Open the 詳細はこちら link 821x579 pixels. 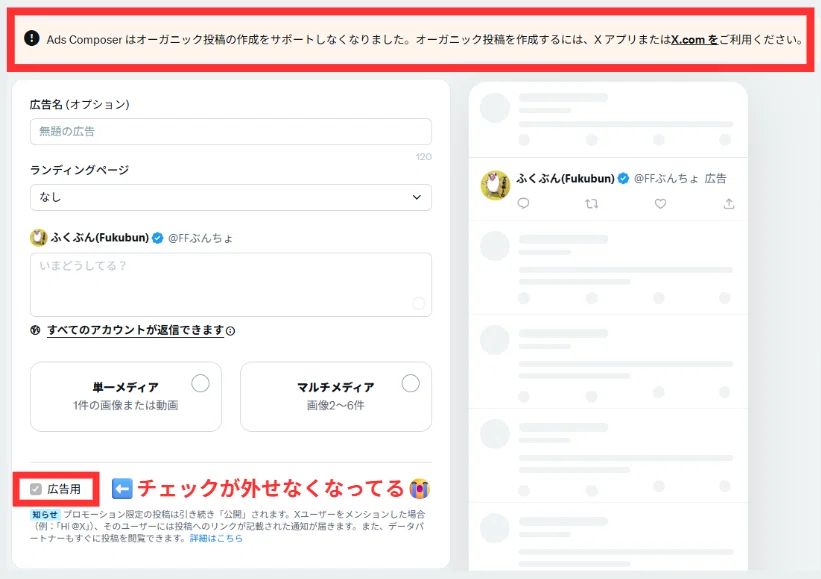(216, 538)
